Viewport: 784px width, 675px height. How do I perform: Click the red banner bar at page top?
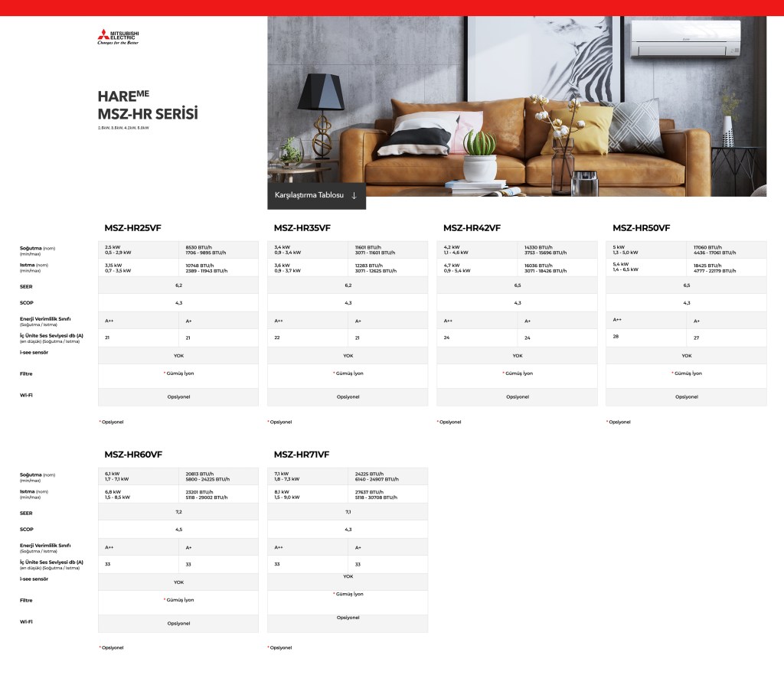[x=392, y=8]
